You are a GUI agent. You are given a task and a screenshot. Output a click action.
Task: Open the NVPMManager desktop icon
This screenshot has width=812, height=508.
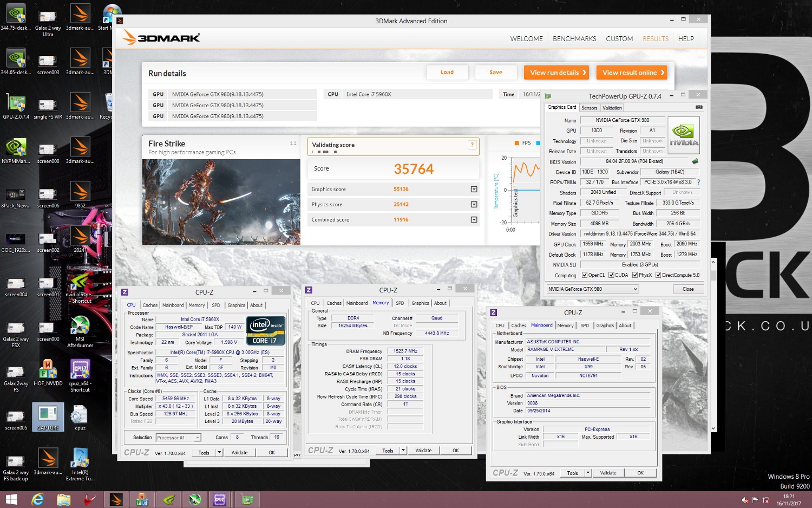[x=16, y=151]
